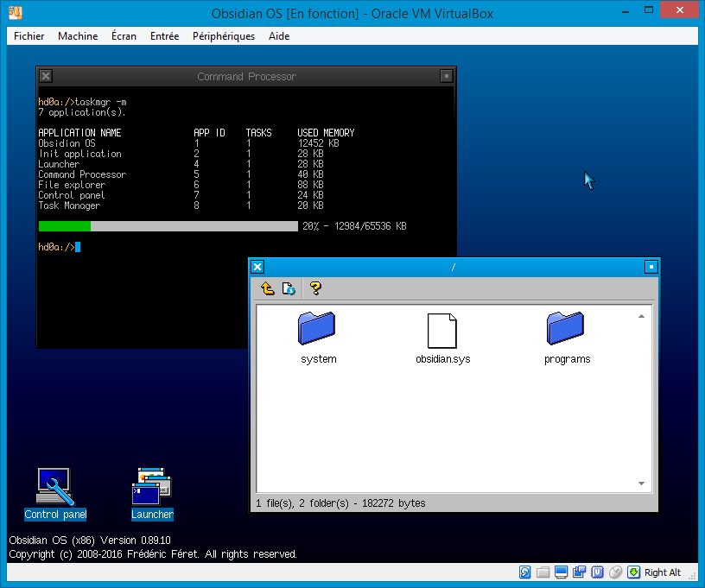Click the 'Obsidian OS (x86) Version 0.89.10' text
Image resolution: width=705 pixels, height=588 pixels.
click(x=90, y=540)
